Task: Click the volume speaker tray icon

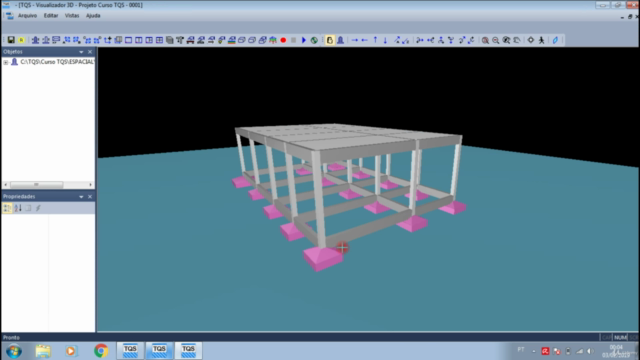Action: click(590, 351)
